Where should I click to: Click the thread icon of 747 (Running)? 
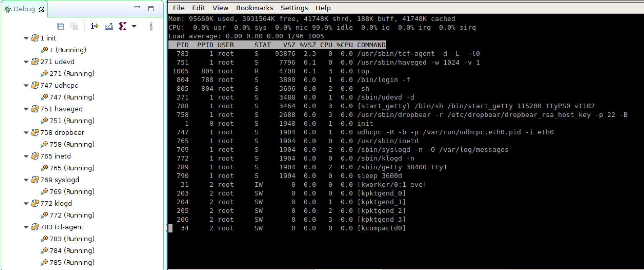coord(44,97)
